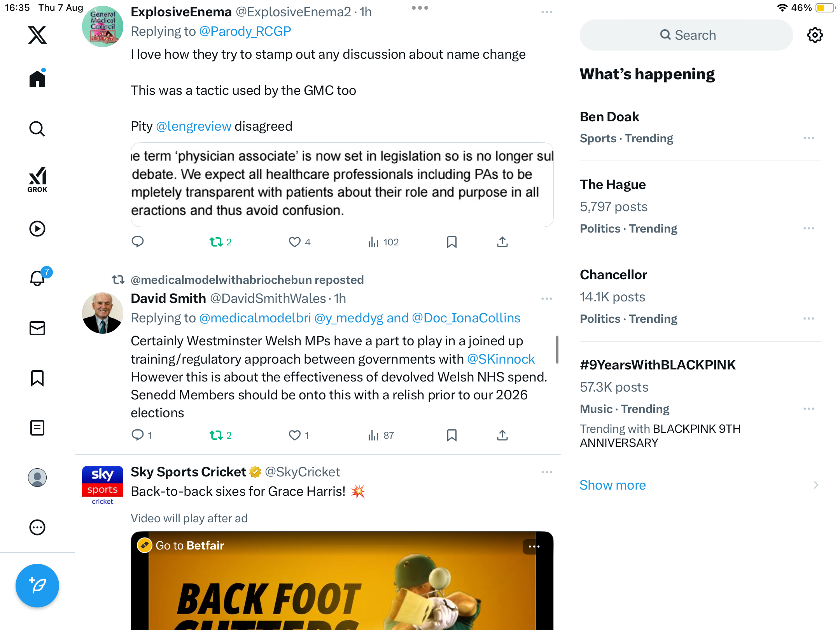Like David Smith's post
Viewport: 840px width, 630px height.
click(x=295, y=435)
